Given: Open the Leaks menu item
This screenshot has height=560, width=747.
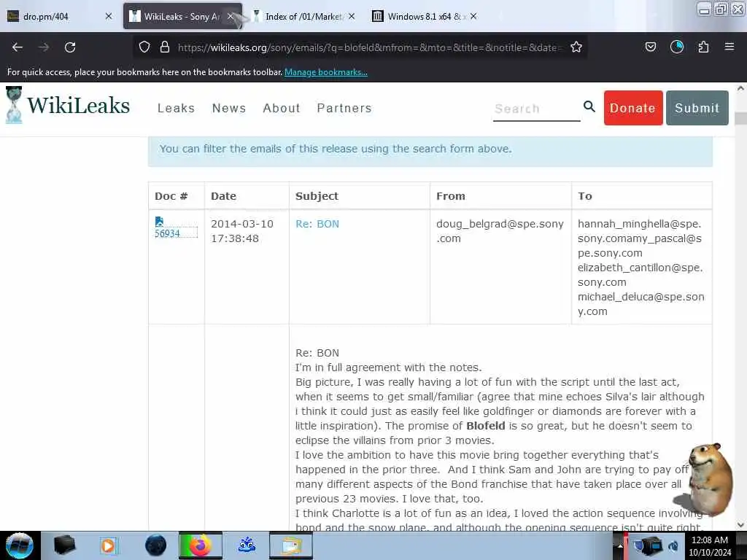Looking at the screenshot, I should pos(177,108).
